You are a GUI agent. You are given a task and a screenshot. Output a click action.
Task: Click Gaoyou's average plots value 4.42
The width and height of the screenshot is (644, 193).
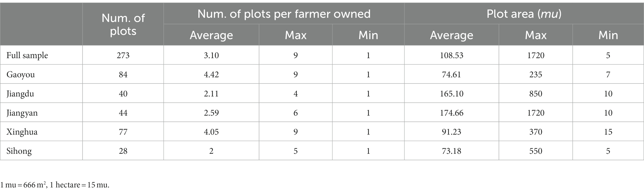[x=211, y=75]
